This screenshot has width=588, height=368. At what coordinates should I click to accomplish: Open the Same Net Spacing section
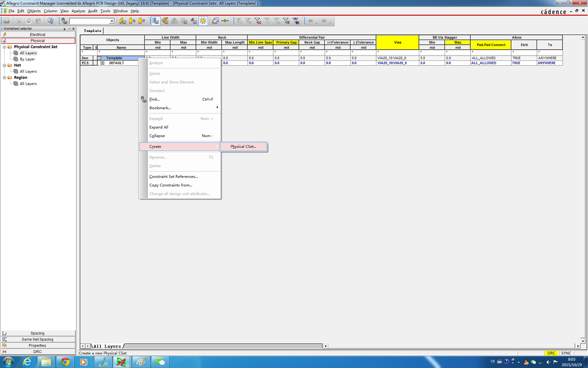click(x=38, y=339)
